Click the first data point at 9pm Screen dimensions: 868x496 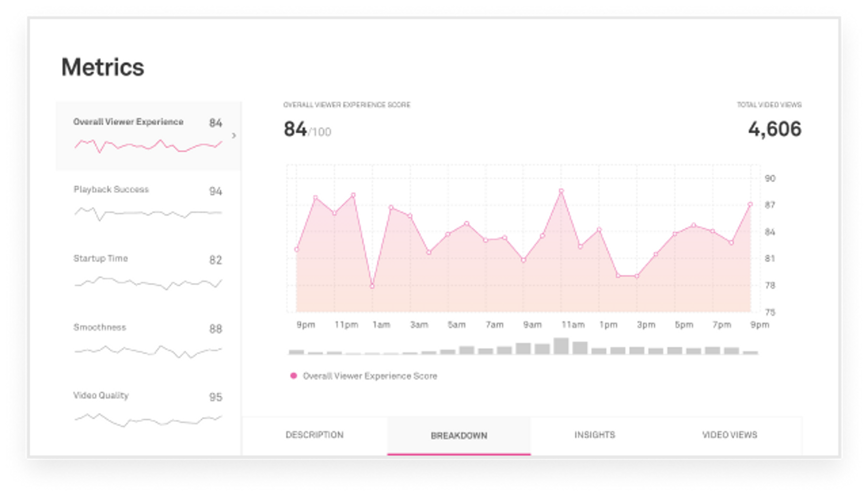pyautogui.click(x=297, y=250)
